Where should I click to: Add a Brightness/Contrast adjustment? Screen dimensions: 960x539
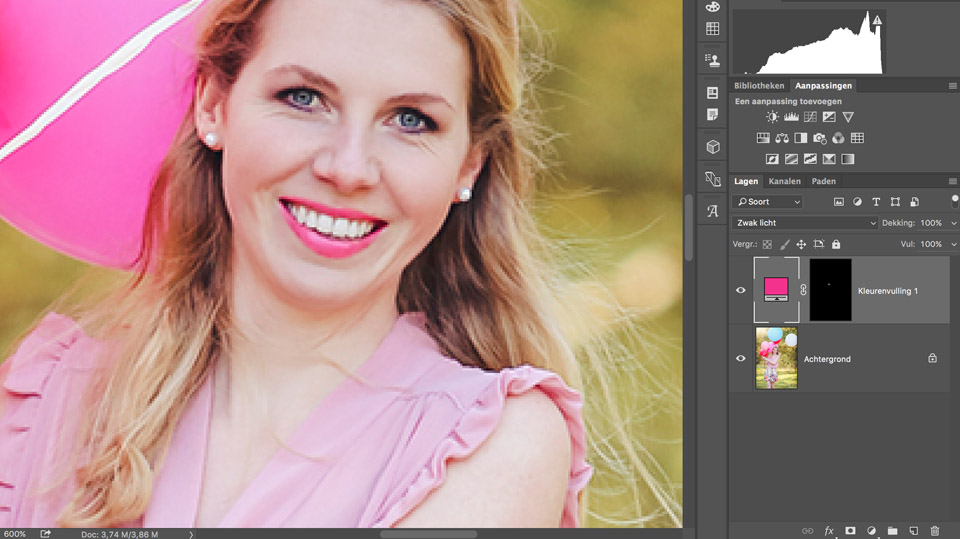click(772, 117)
